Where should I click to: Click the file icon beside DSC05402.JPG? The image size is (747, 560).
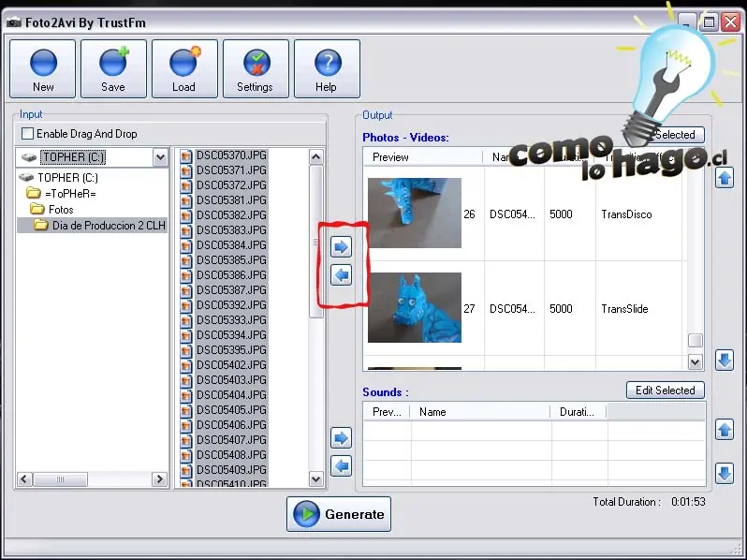click(186, 365)
